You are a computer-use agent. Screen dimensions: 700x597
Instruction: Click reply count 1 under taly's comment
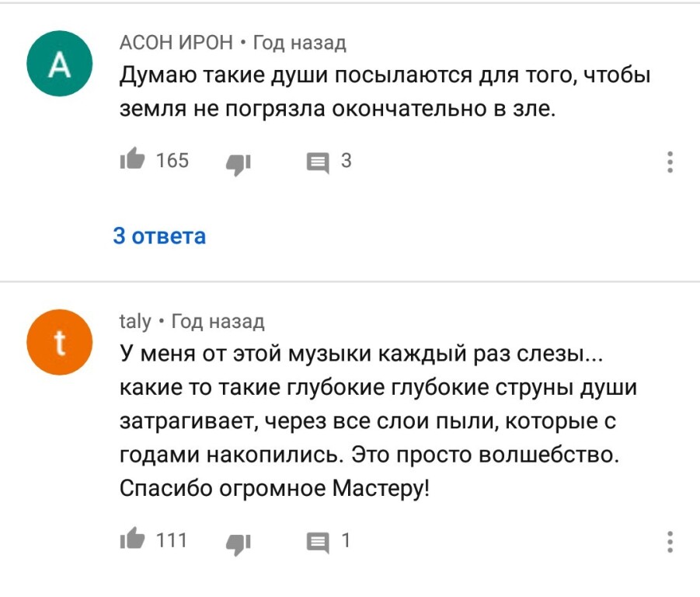click(346, 540)
